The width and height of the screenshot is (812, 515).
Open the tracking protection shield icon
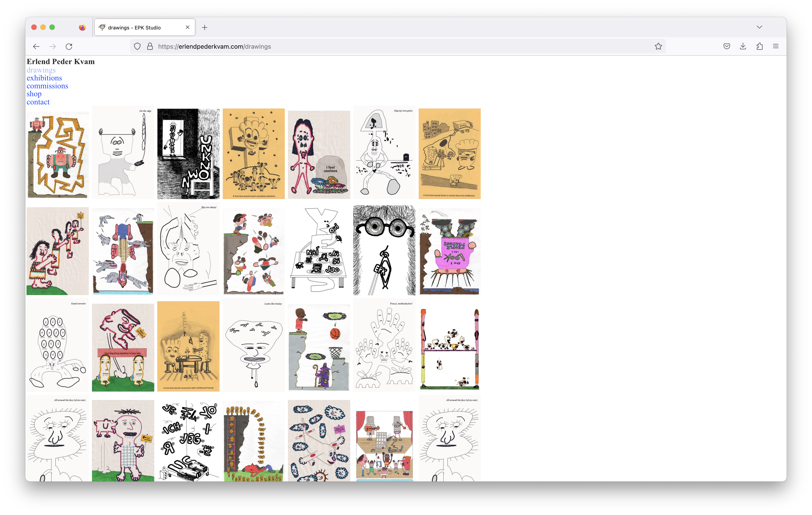pyautogui.click(x=137, y=46)
